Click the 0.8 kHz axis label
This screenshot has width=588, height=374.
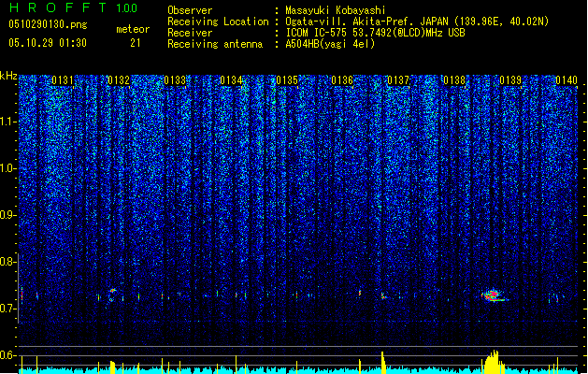coord(7,262)
